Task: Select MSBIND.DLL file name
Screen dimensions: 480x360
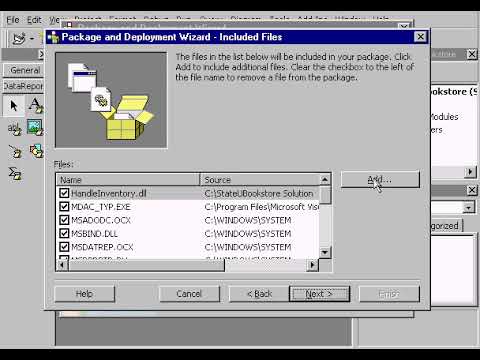Action: [94, 234]
